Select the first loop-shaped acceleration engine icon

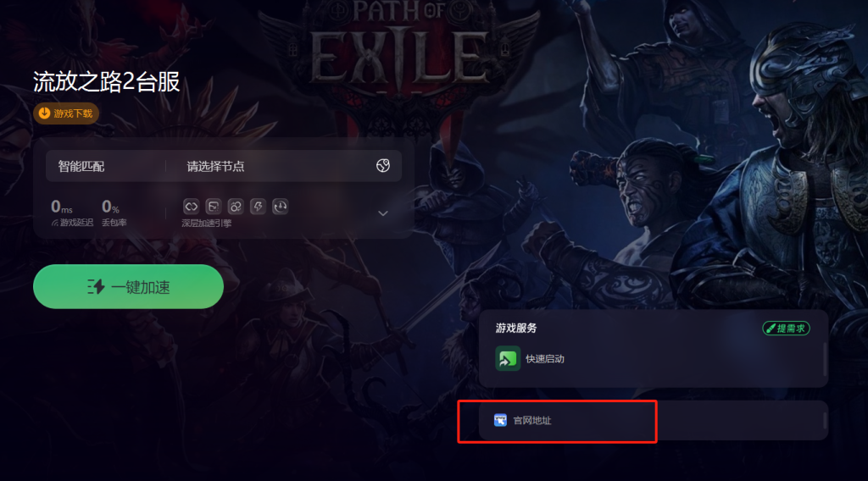tap(191, 207)
